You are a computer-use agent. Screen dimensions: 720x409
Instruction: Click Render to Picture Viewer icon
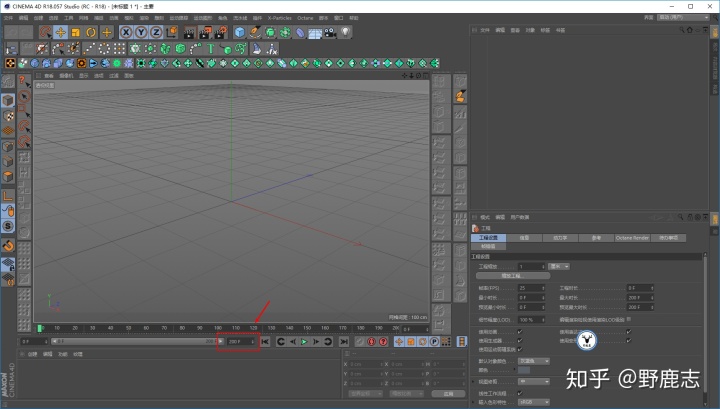point(205,32)
